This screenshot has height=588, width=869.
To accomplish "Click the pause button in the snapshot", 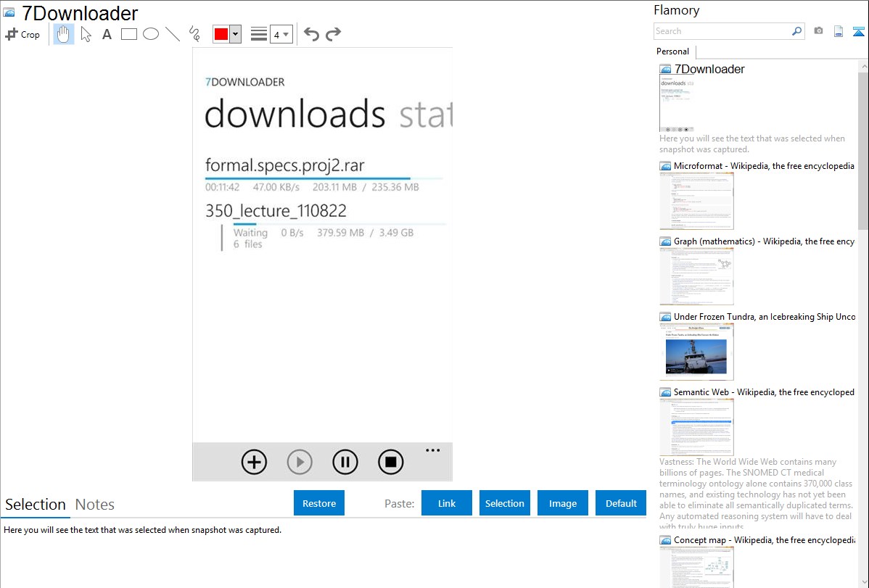I will 345,462.
